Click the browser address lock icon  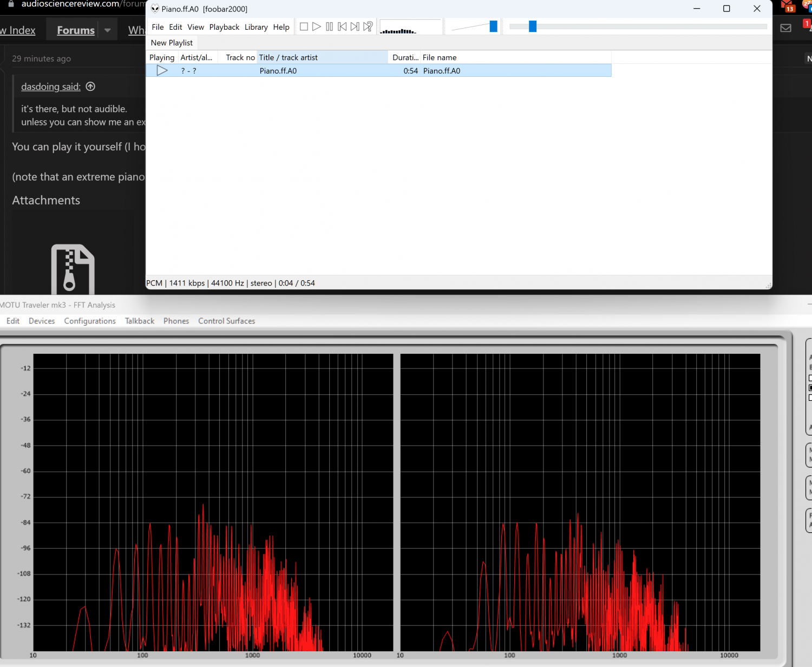pos(11,4)
